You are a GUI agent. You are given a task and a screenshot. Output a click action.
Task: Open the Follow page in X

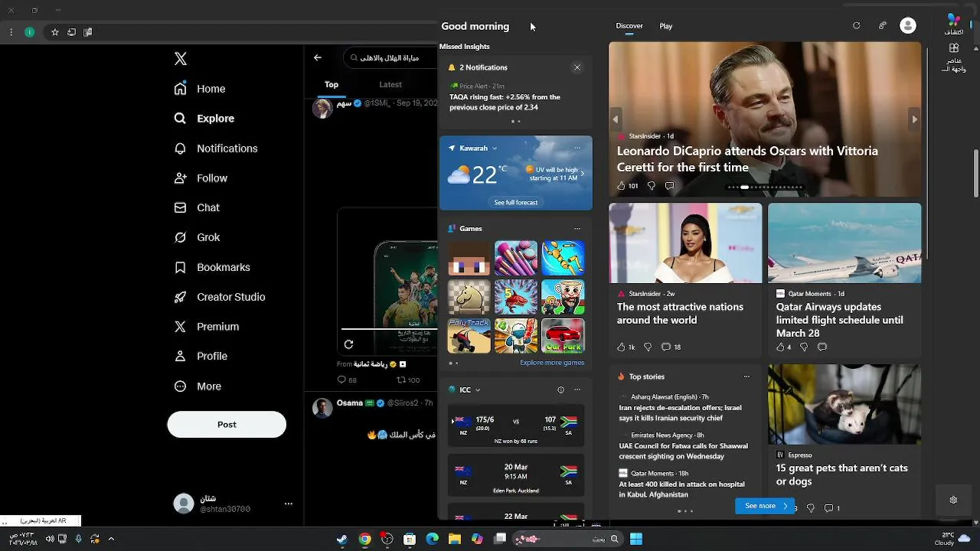[x=201, y=178]
